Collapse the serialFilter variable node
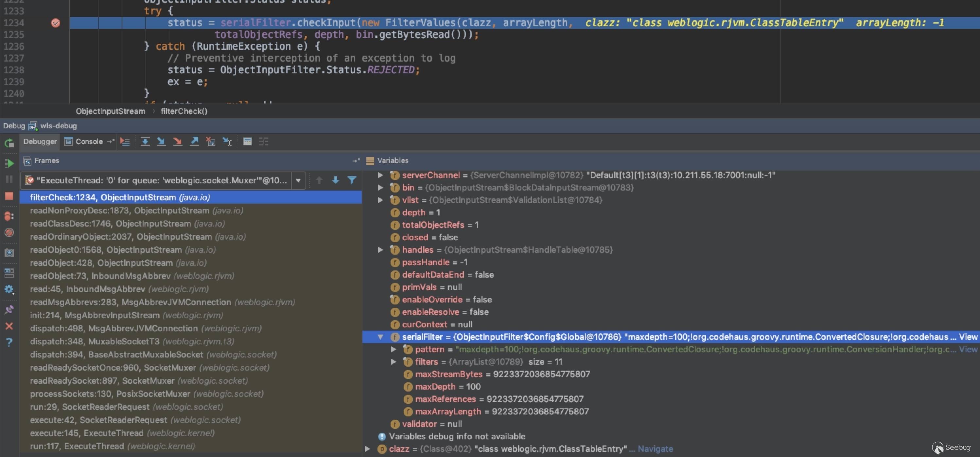This screenshot has width=980, height=457. pyautogui.click(x=380, y=337)
